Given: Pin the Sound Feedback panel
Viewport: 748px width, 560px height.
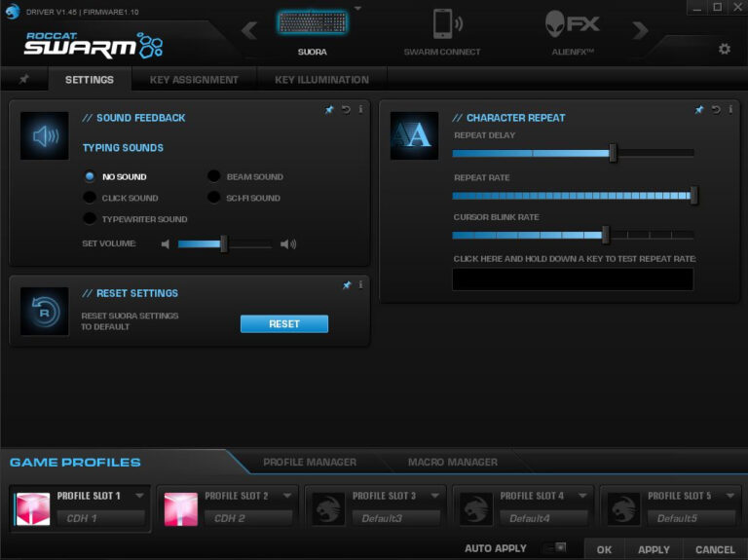Looking at the screenshot, I should point(329,110).
